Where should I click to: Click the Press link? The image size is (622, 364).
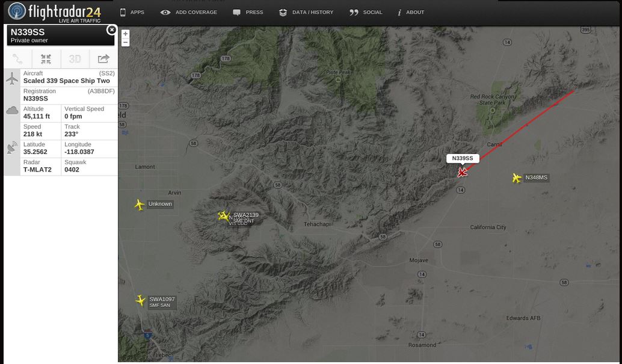(248, 12)
